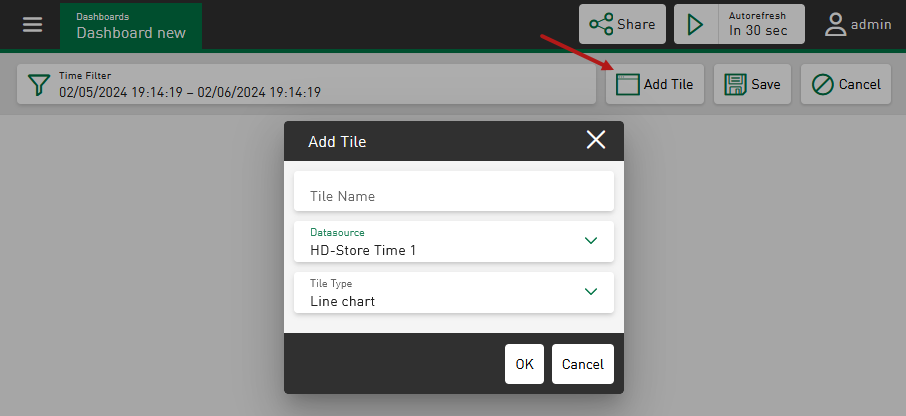Select the Dashboard new tab
This screenshot has height=416, width=906.
click(131, 25)
